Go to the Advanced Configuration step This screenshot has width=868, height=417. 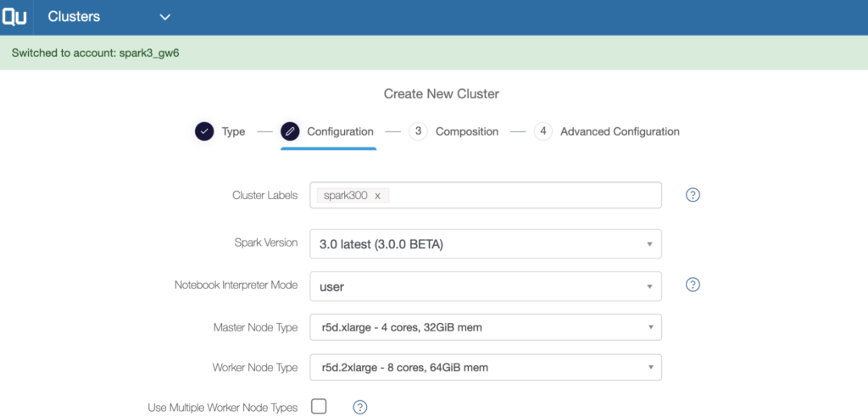coord(620,132)
